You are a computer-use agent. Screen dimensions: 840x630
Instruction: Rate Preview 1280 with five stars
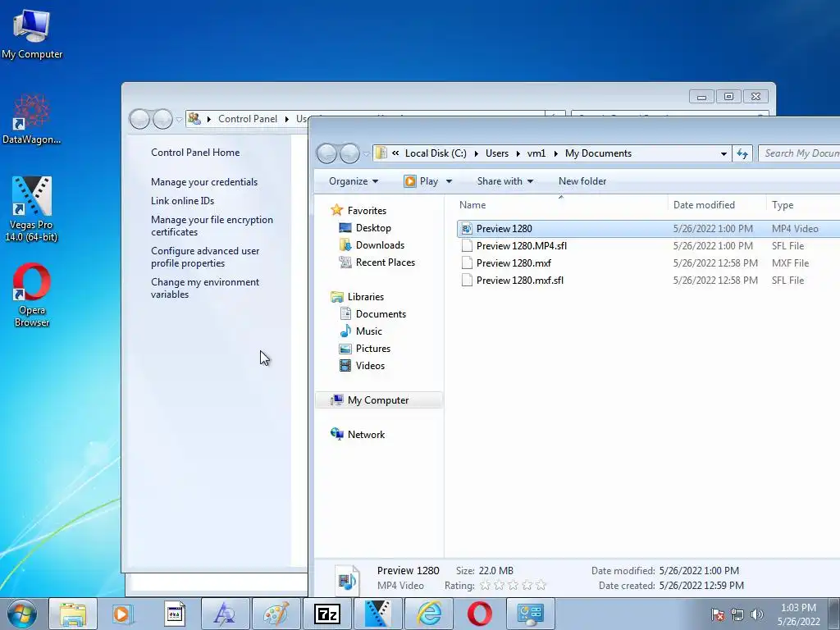541,586
